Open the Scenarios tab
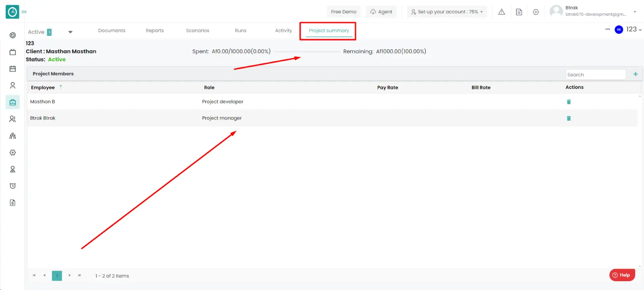 click(x=197, y=31)
